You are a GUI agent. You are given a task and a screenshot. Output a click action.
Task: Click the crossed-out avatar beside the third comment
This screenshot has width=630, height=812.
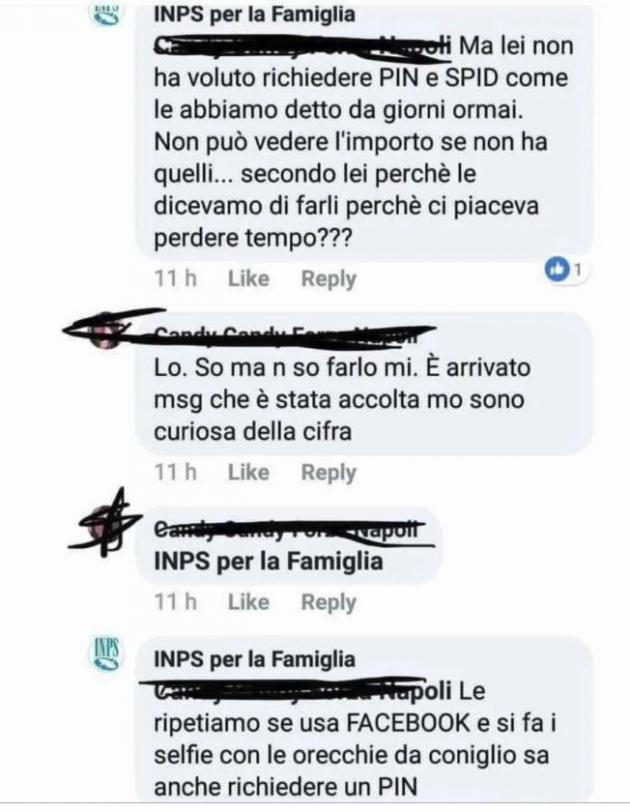coord(107,524)
